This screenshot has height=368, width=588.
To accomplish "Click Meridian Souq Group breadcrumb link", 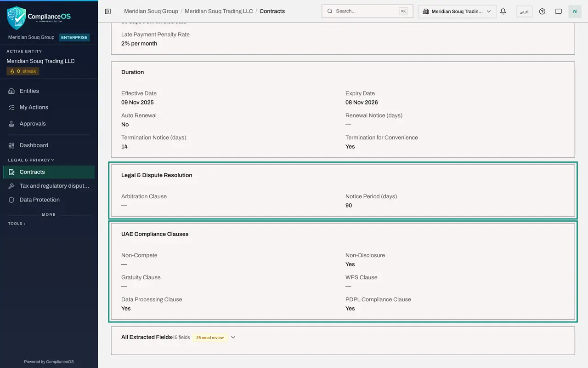I will (x=151, y=11).
